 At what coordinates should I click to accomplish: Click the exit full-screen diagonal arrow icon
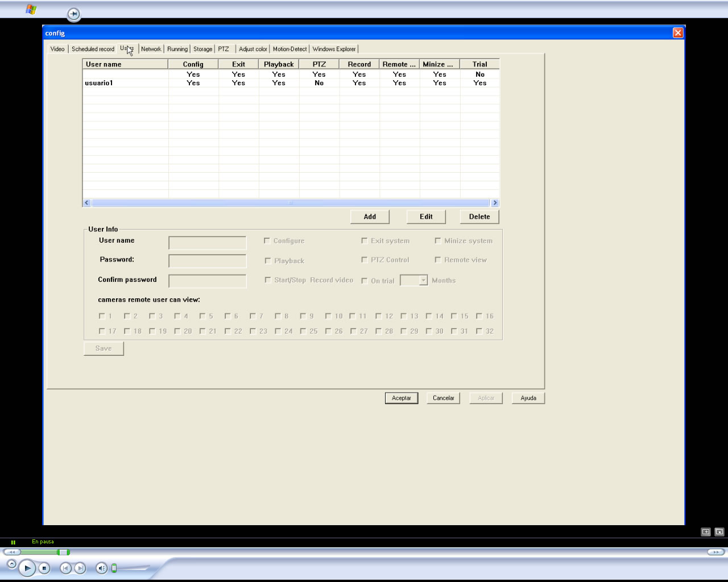pos(719,532)
